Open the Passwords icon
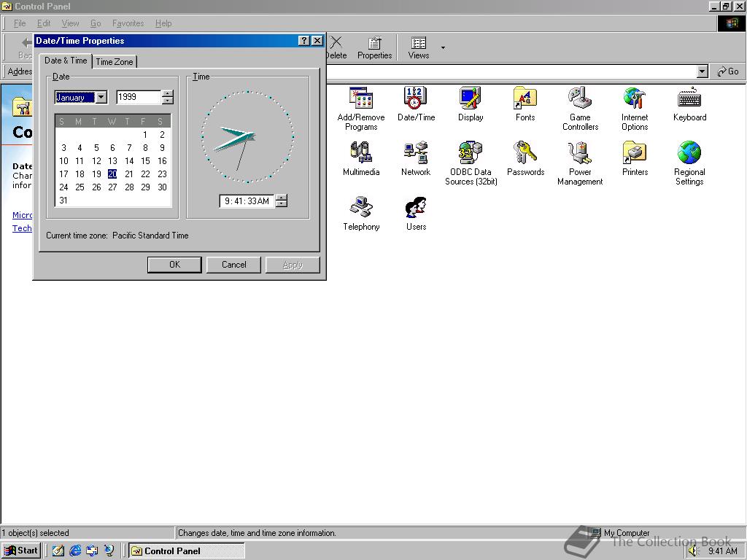Image resolution: width=747 pixels, height=560 pixels. (525, 158)
